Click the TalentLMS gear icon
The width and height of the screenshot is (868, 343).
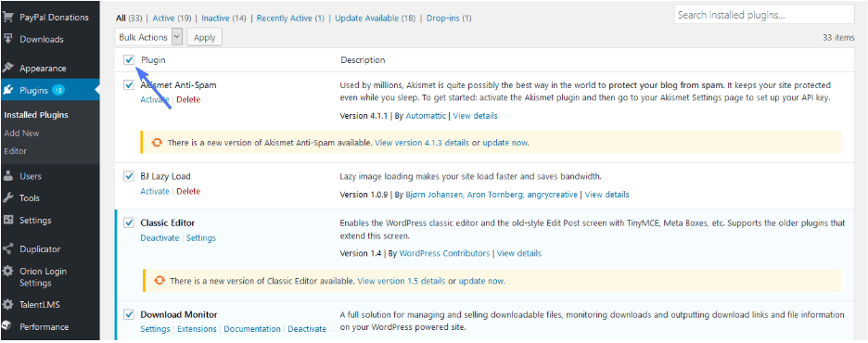(8, 305)
